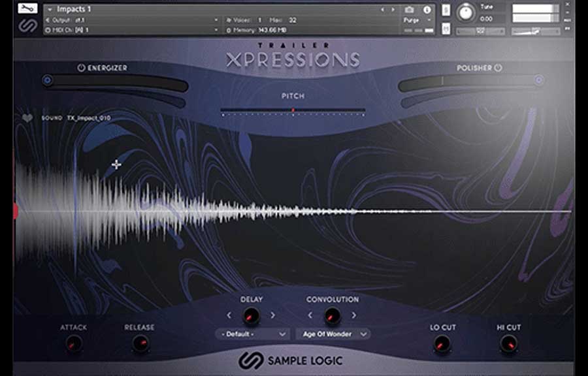Open the wrench edit instrument icon
The width and height of the screenshot is (588, 376).
click(27, 8)
